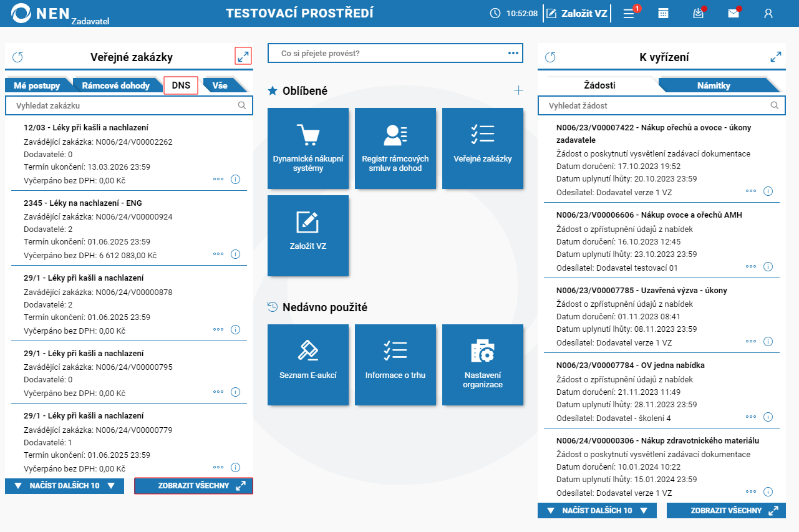The image size is (799, 532).
Task: Focus the Vyhledat žádost search field
Action: point(662,105)
